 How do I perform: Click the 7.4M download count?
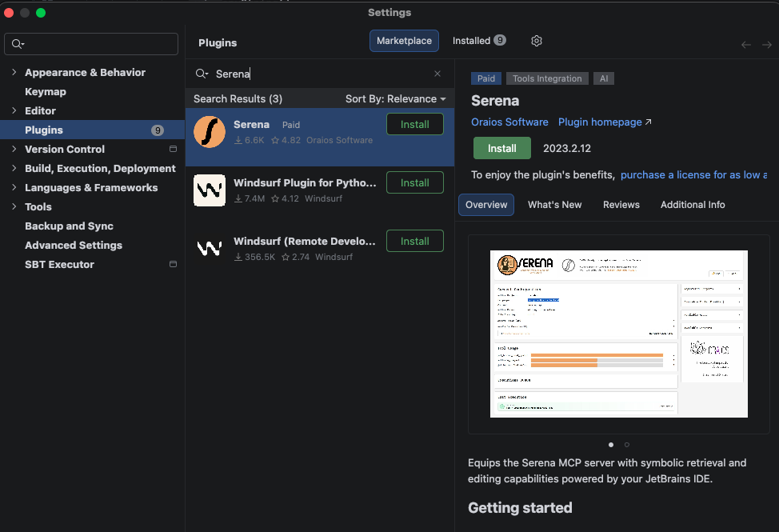tap(250, 198)
